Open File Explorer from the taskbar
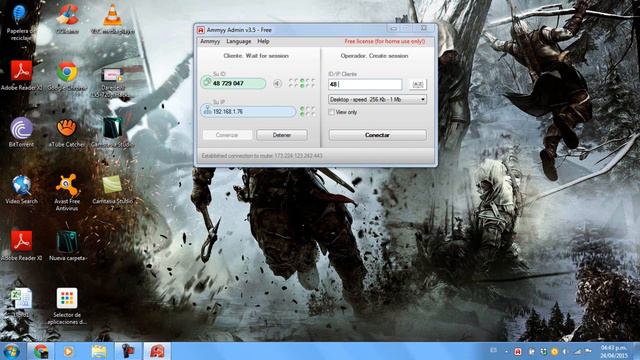The image size is (640, 360). 99,351
